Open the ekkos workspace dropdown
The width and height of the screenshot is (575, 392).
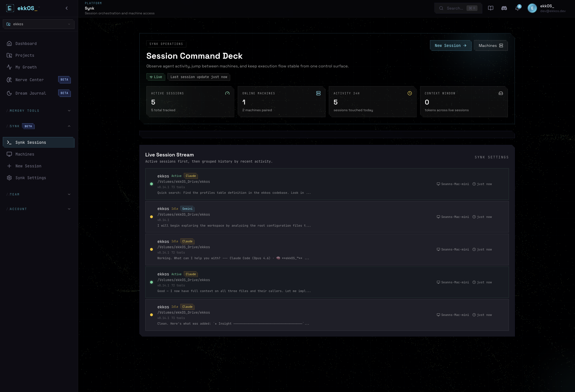(39, 24)
